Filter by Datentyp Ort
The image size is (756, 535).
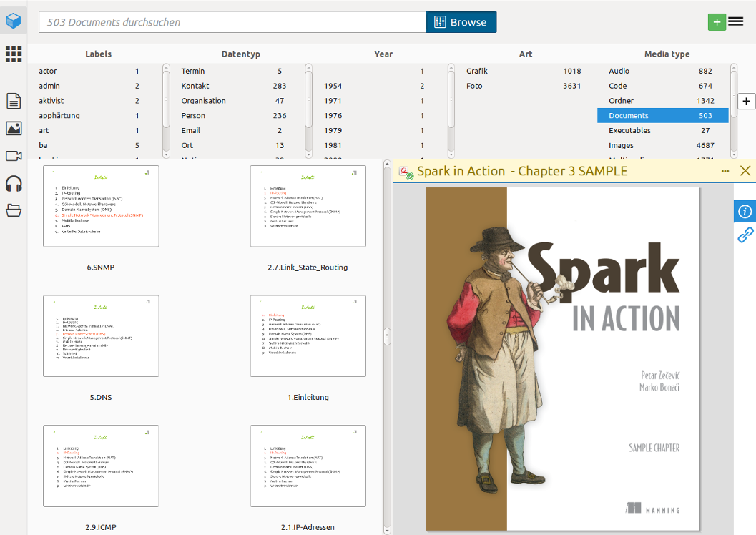[x=237, y=146]
